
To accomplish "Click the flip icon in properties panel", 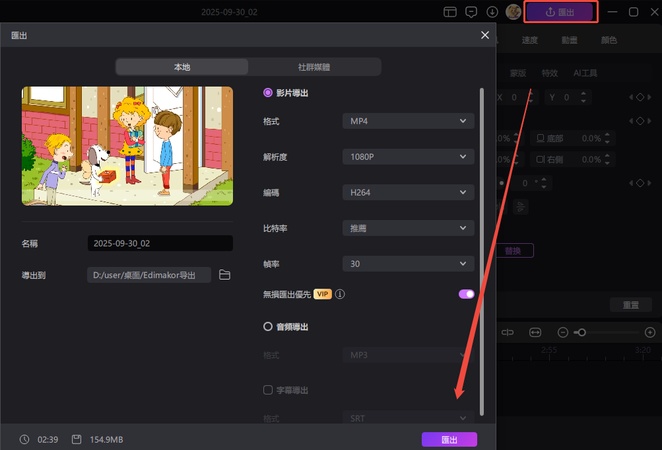I will (x=521, y=207).
